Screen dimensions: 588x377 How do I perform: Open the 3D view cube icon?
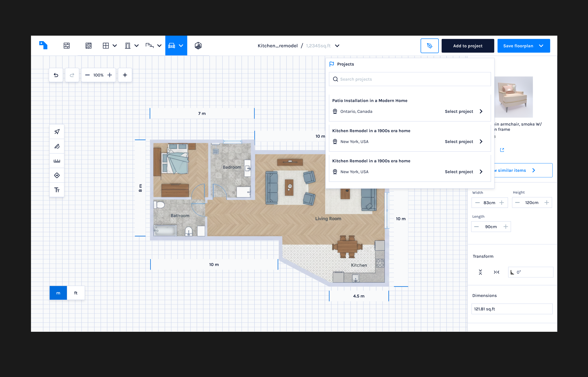[x=198, y=45]
